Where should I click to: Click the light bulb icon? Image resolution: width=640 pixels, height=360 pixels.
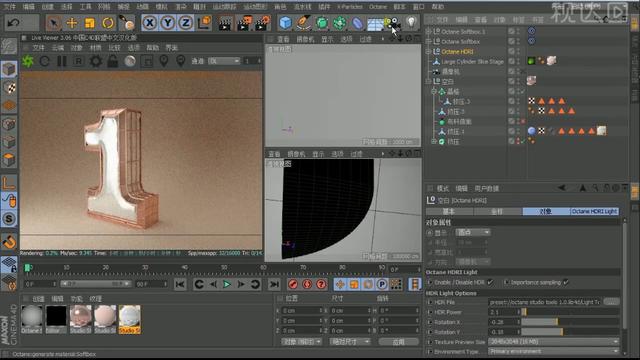(411, 22)
